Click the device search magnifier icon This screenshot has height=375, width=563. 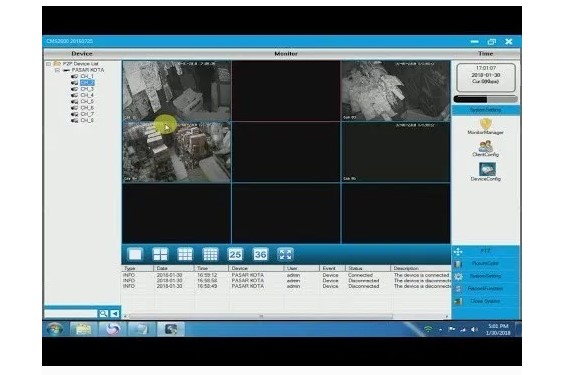point(103,314)
